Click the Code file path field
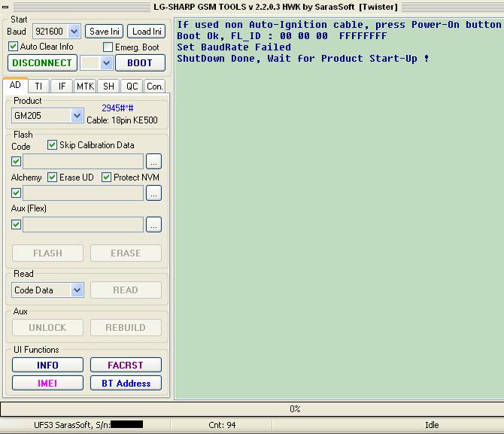The image size is (504, 434). pyautogui.click(x=83, y=161)
